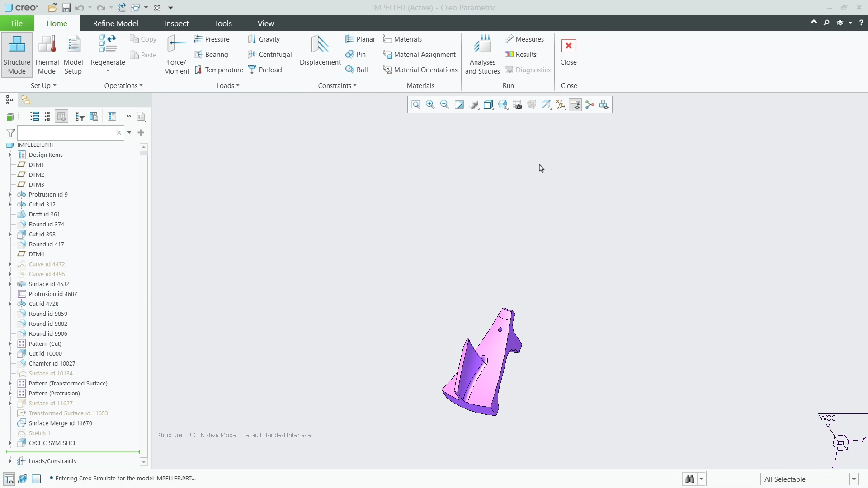
Task: Expand the Design Items node
Action: (x=10, y=155)
